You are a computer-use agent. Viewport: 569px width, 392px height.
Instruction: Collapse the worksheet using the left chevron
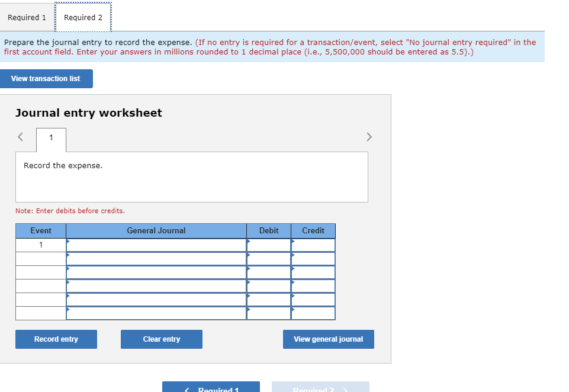(20, 136)
